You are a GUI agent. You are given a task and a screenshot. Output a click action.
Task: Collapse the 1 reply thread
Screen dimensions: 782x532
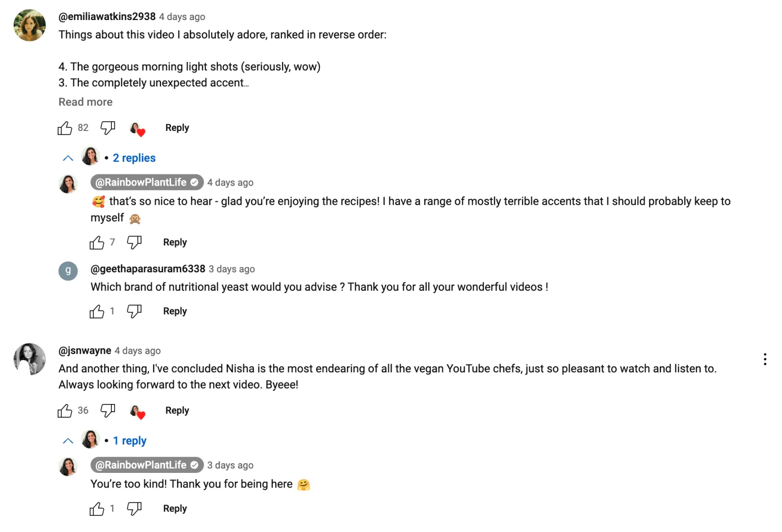tap(68, 441)
